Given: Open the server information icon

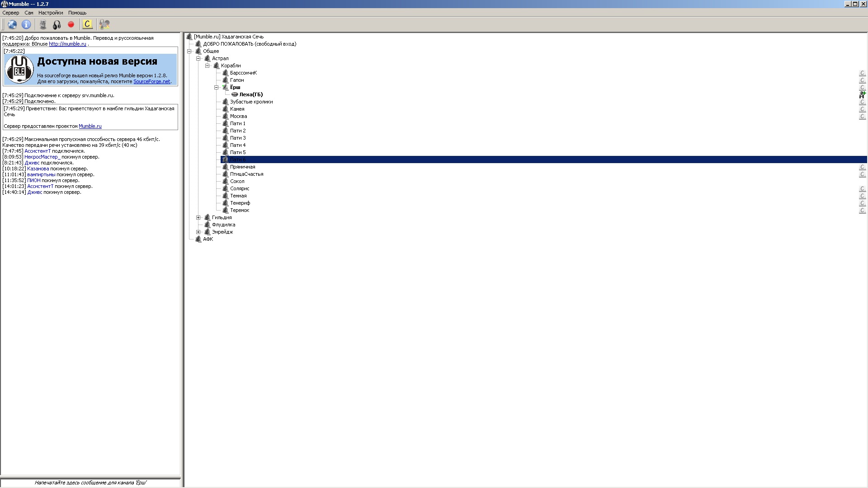Looking at the screenshot, I should [x=26, y=24].
